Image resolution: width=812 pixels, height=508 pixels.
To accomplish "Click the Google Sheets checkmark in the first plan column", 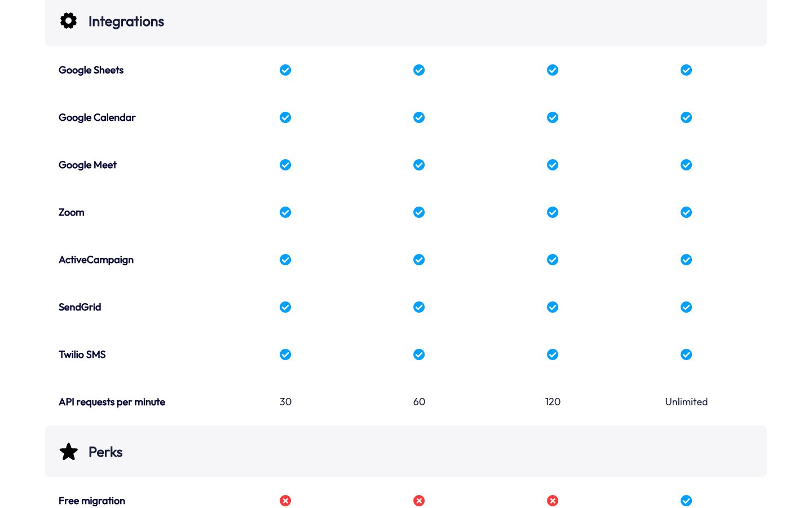I will click(285, 70).
